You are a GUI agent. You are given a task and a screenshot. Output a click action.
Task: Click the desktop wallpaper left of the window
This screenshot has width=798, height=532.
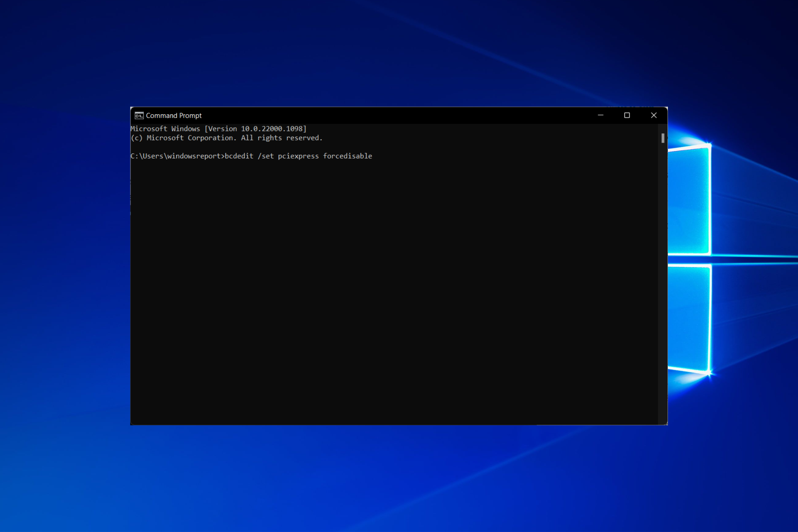[62, 266]
